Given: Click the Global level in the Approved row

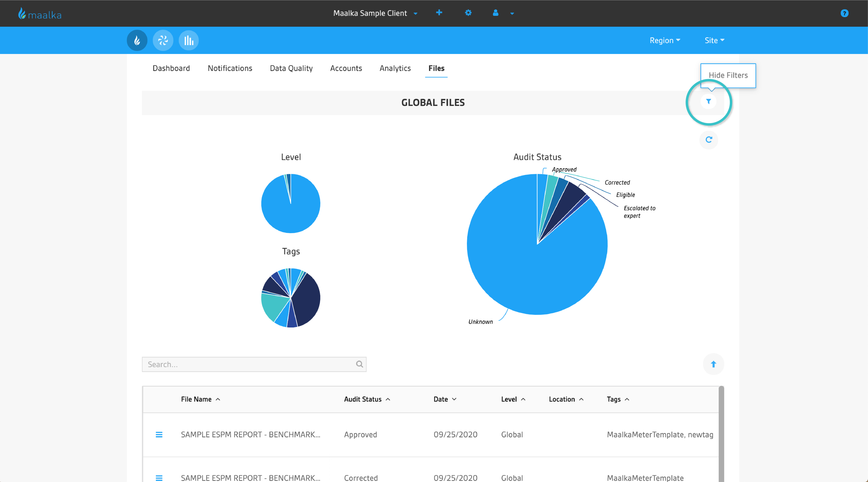Looking at the screenshot, I should click(512, 435).
